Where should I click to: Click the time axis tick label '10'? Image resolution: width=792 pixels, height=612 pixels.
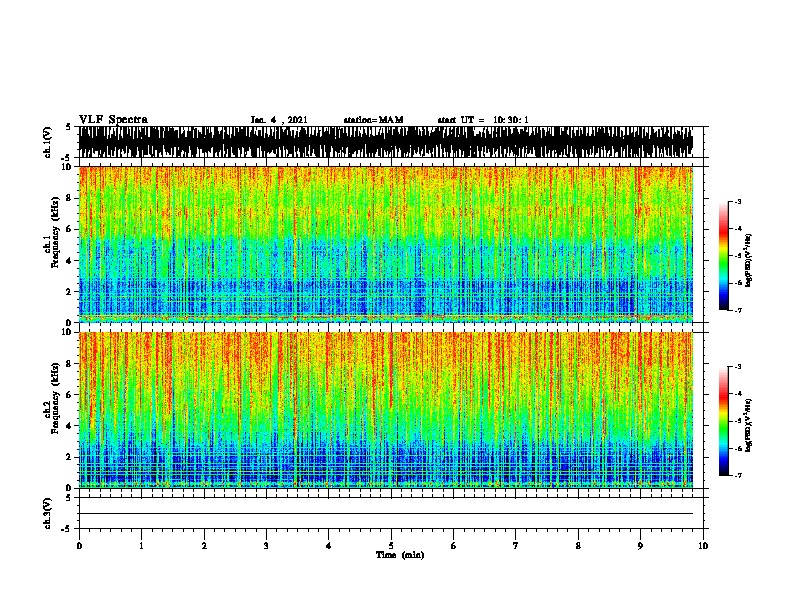(x=703, y=546)
